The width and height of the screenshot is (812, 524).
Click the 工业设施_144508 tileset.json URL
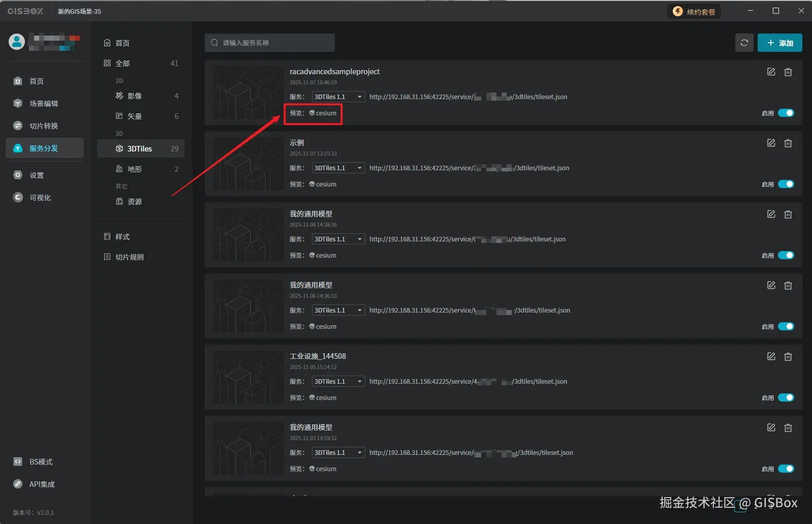tap(468, 381)
